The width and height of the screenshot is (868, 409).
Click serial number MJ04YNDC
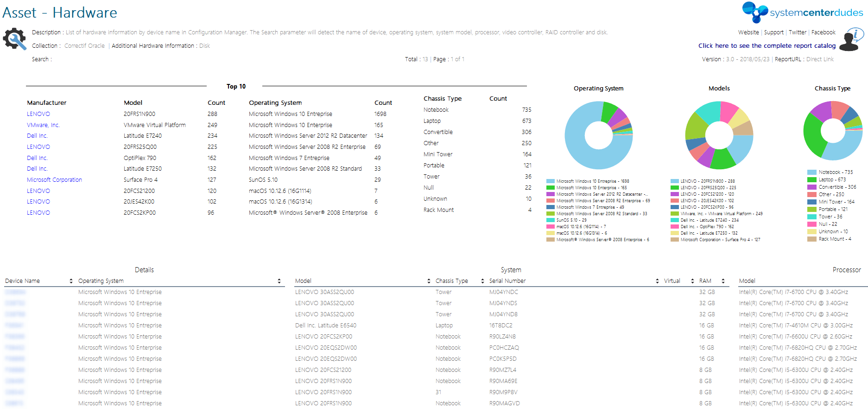pyautogui.click(x=504, y=292)
